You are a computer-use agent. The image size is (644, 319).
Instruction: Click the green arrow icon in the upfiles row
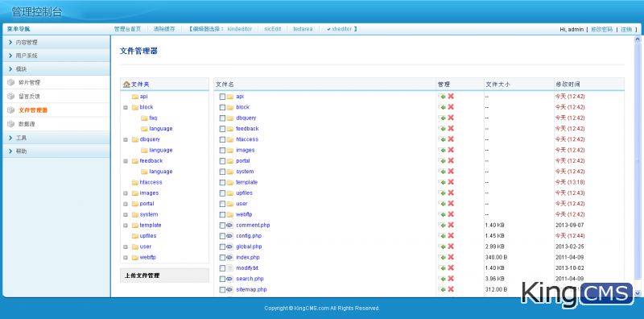click(x=442, y=193)
